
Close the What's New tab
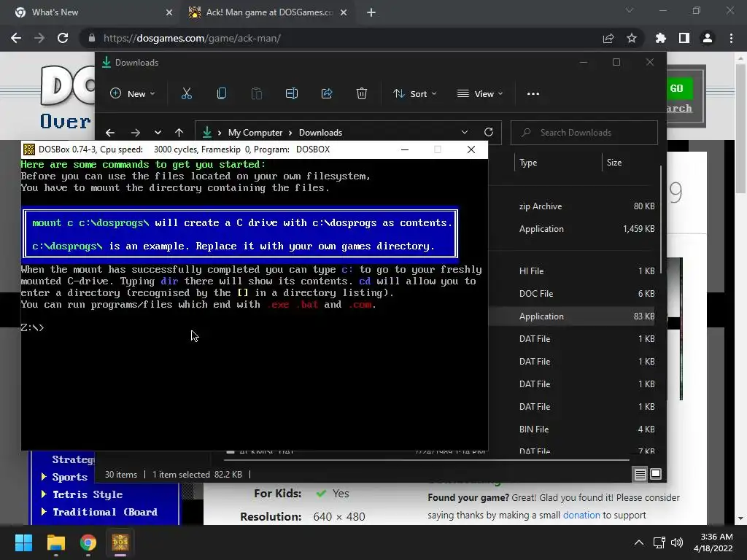(x=169, y=12)
